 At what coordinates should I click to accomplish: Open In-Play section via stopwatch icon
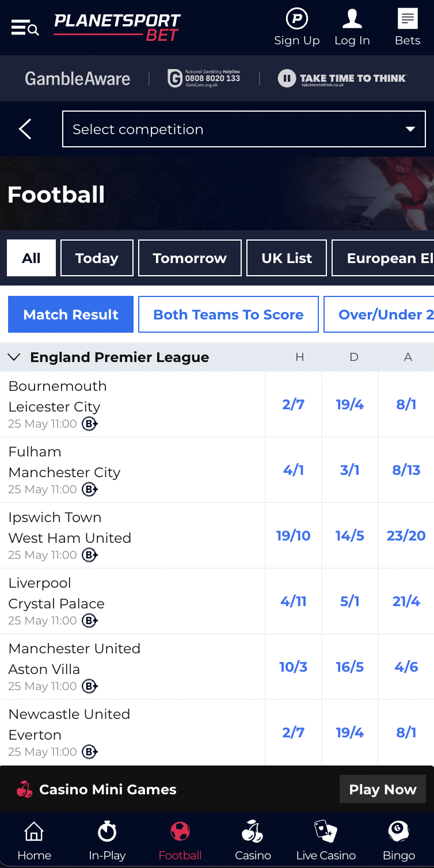pyautogui.click(x=107, y=831)
